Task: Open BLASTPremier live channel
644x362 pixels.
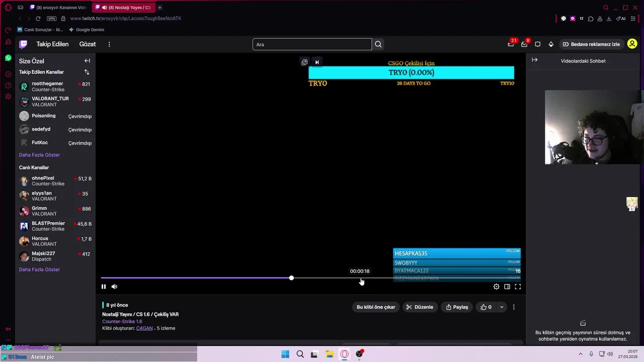Action: (55, 226)
